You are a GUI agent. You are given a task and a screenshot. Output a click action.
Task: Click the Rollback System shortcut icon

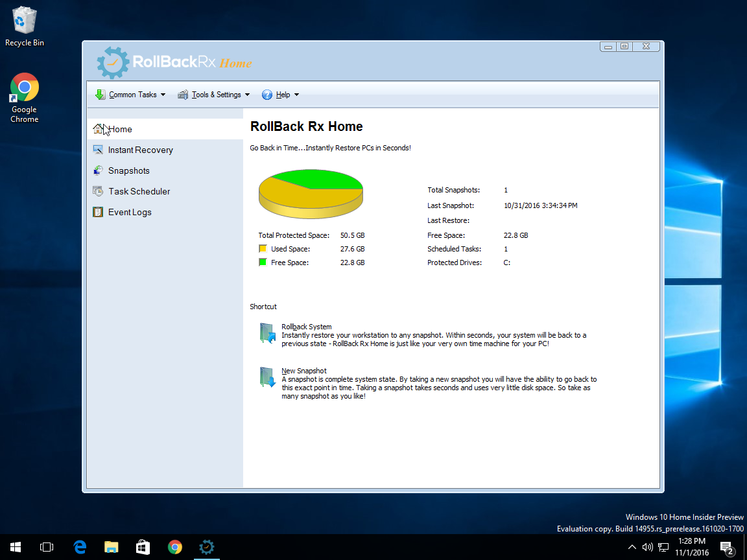[267, 333]
